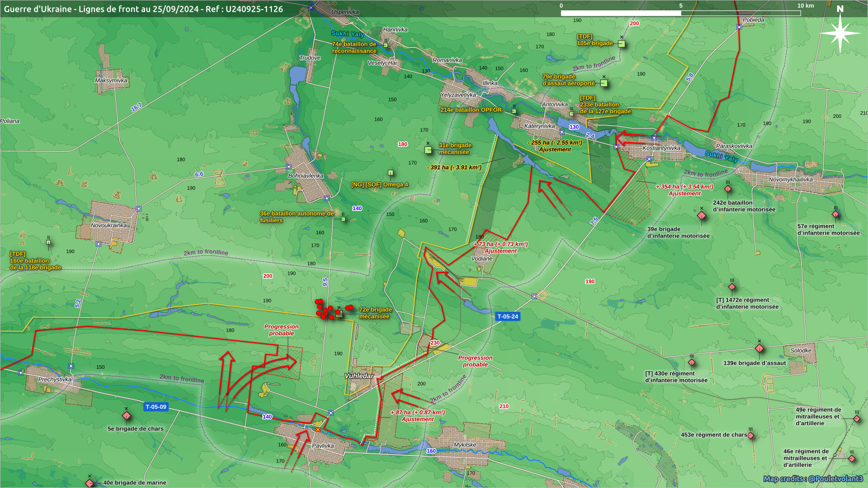The image size is (868, 488).
Task: Click the Vuhledar town label
Action: (359, 376)
